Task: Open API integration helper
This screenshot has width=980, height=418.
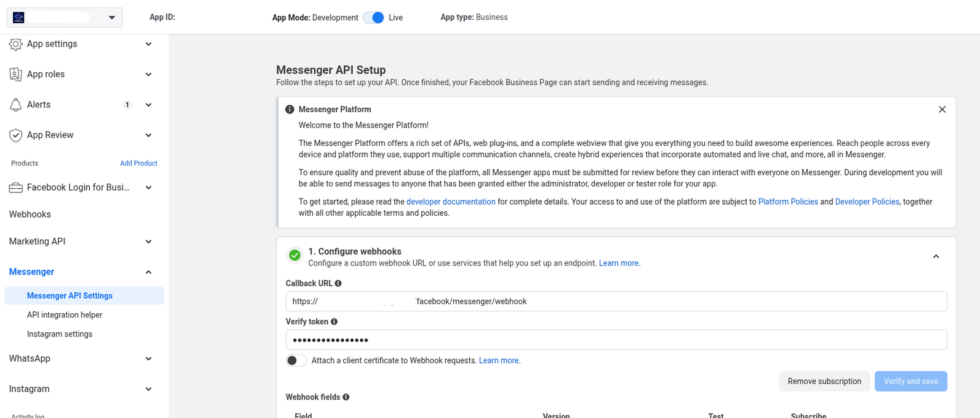Action: 64,315
